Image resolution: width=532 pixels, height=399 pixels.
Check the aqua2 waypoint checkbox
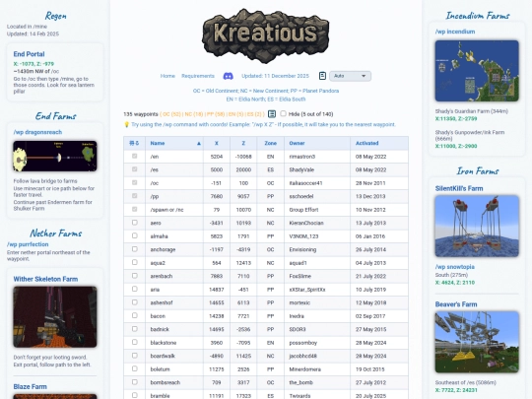135,262
